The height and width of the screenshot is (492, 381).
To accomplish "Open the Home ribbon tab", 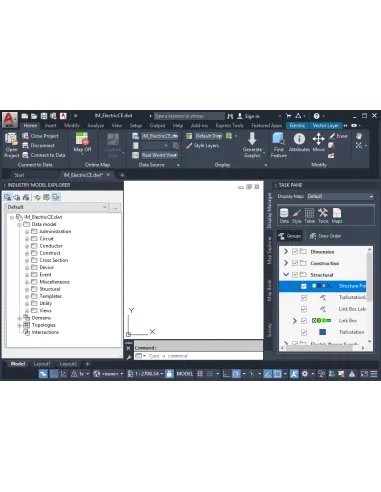I will click(x=30, y=125).
